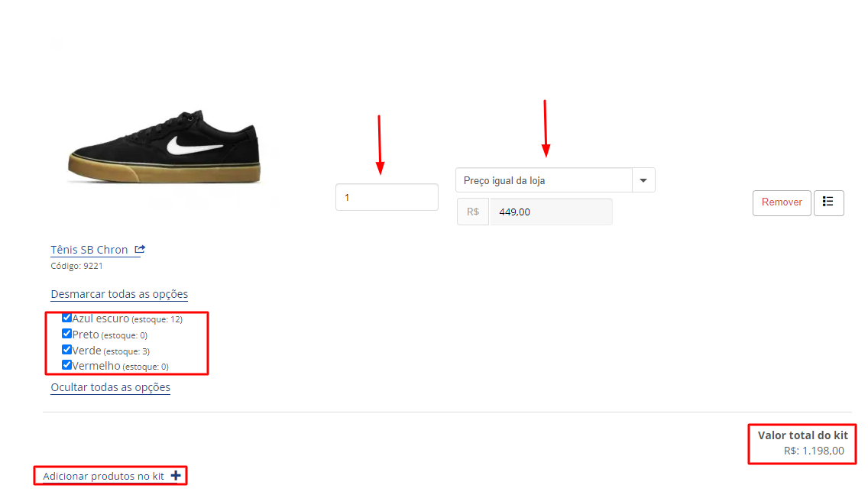Click the black Nike sneaker product image
The height and width of the screenshot is (498, 868).
[164, 147]
